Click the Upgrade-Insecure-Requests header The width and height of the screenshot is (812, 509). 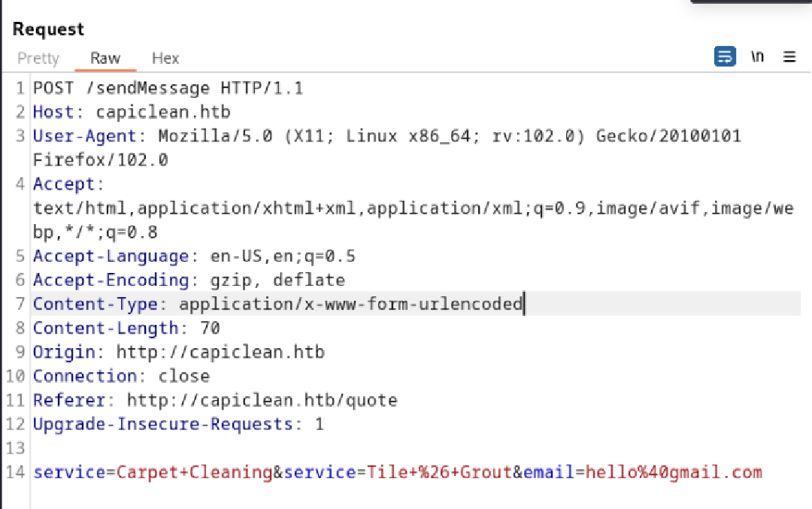150,424
